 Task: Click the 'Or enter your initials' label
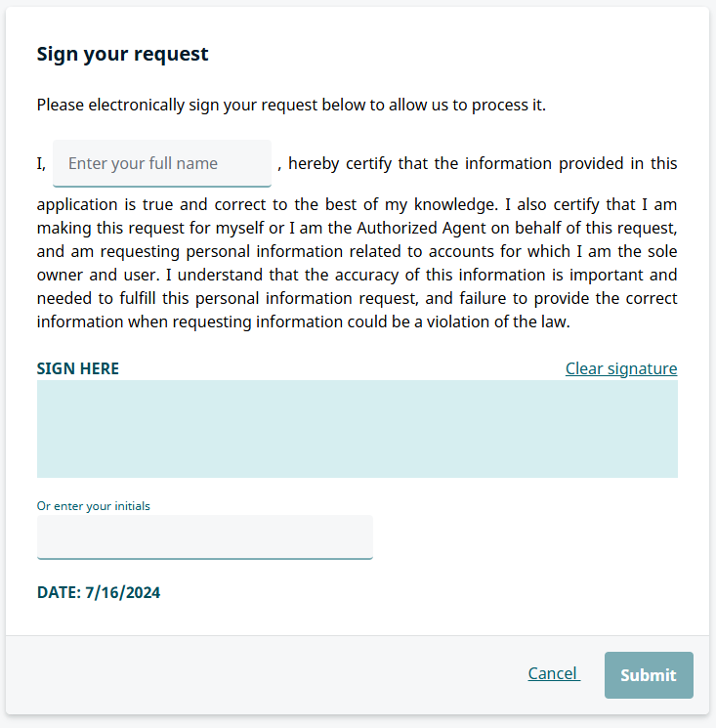(x=94, y=506)
